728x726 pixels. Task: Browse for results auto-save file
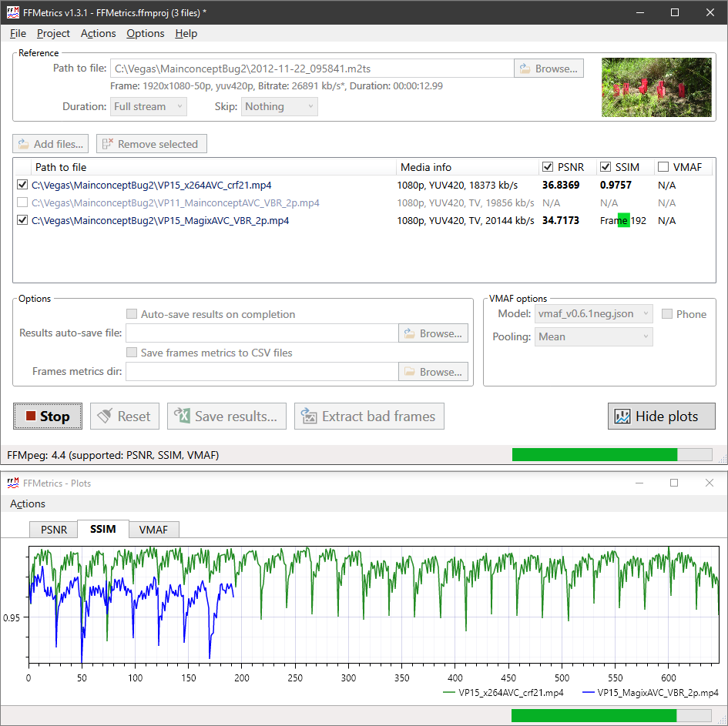point(433,333)
